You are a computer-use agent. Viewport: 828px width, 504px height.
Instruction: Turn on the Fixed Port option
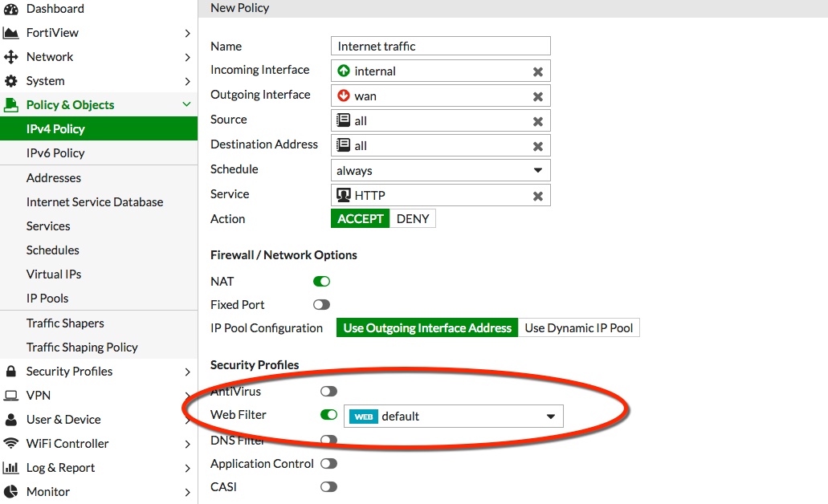[321, 304]
